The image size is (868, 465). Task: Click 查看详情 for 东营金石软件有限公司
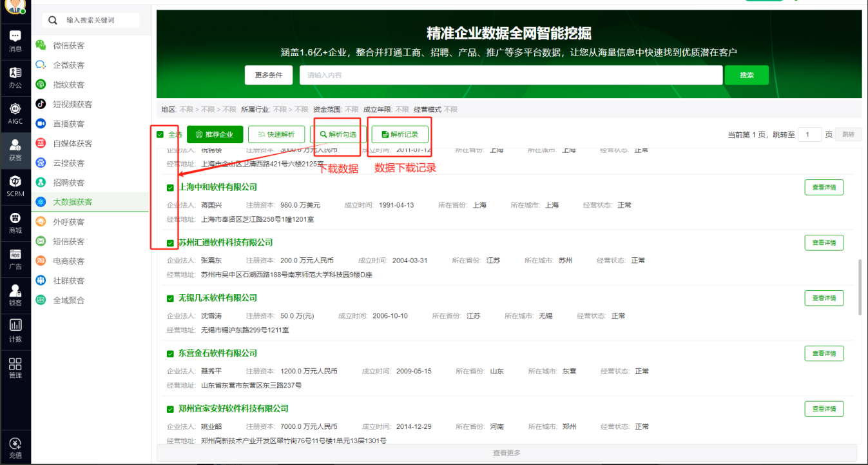824,353
